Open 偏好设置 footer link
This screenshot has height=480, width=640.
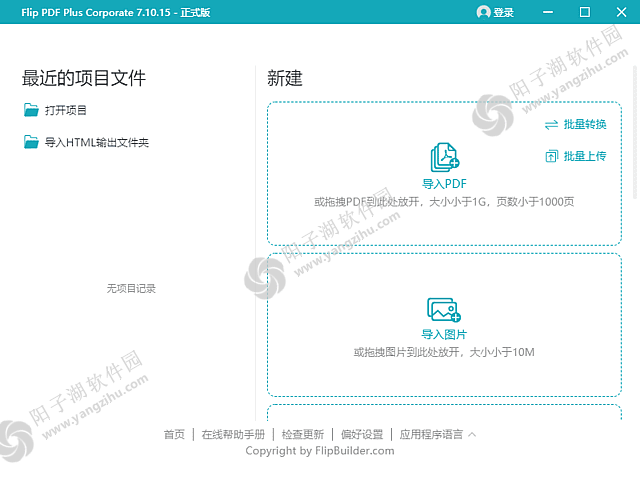(x=362, y=434)
